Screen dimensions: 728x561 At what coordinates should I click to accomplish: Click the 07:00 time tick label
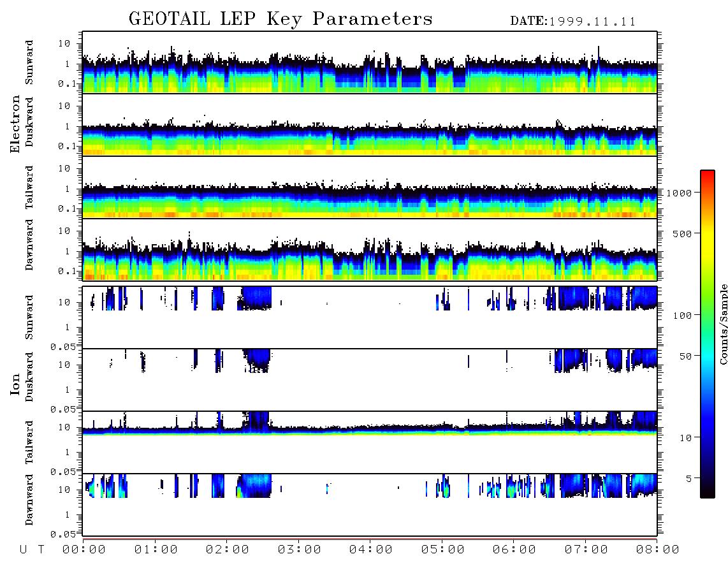click(x=586, y=550)
